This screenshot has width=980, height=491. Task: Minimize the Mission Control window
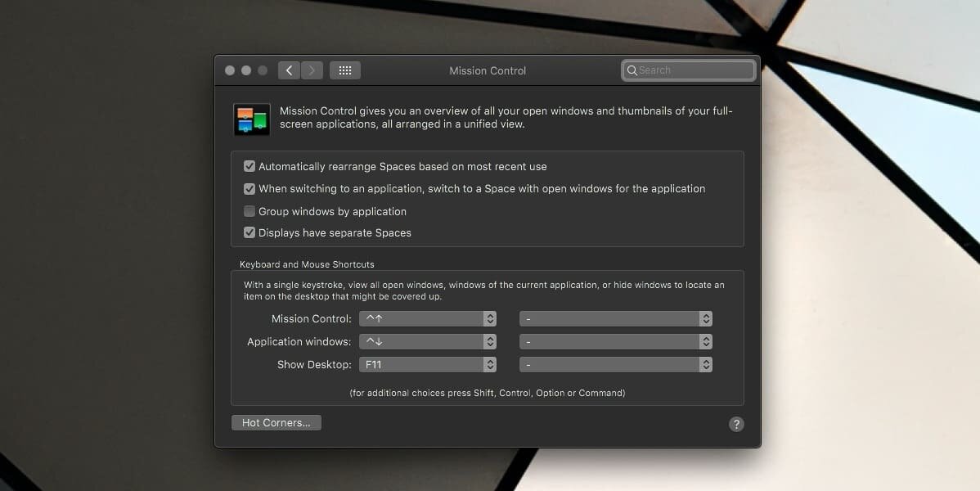[x=246, y=70]
